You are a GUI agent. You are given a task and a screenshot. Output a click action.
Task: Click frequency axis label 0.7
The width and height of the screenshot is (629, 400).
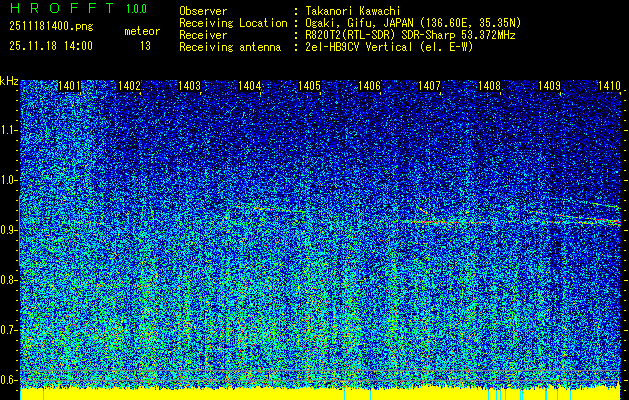point(9,330)
